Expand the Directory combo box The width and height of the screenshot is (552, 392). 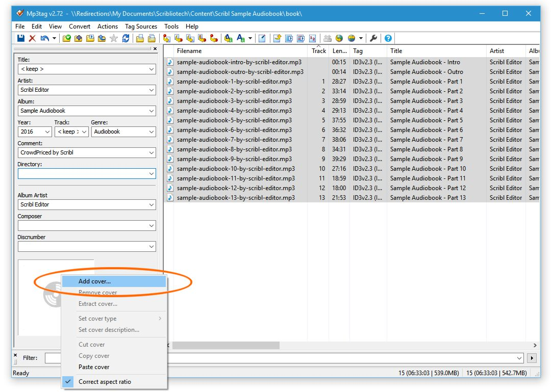[152, 173]
